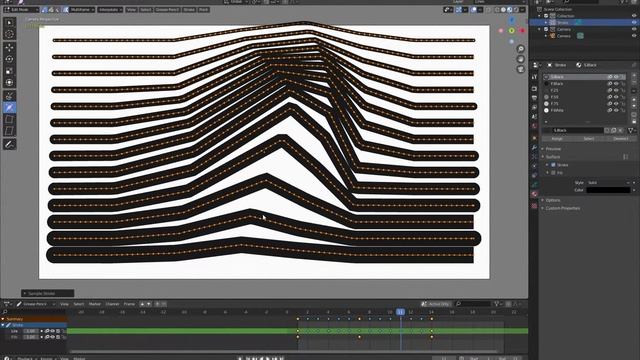Open the viewport Stroke menu
The height and width of the screenshot is (360, 640).
pos(189,9)
